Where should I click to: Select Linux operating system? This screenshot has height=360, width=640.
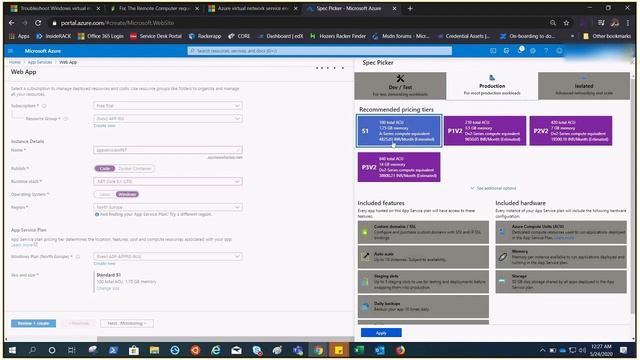[x=105, y=194]
